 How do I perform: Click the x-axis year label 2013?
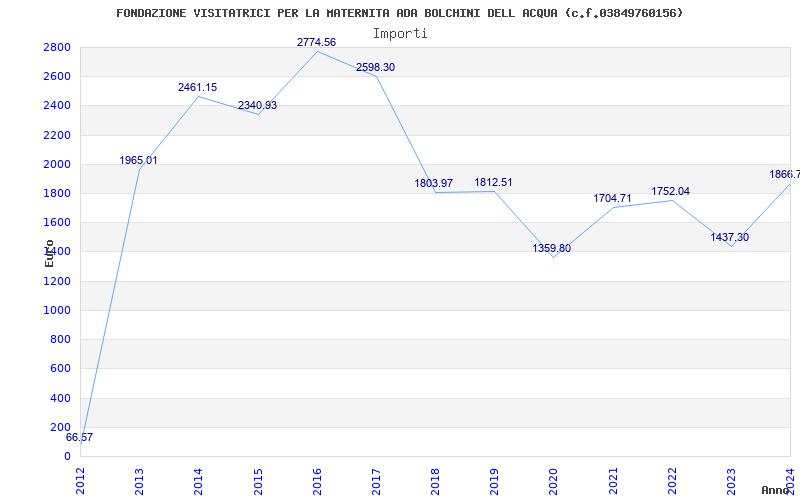pos(139,481)
